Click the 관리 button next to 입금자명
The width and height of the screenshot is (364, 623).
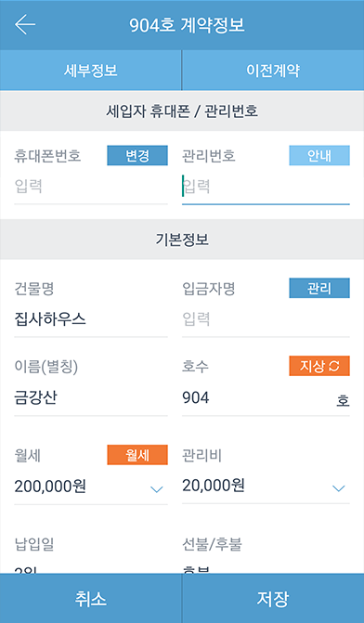tap(319, 288)
